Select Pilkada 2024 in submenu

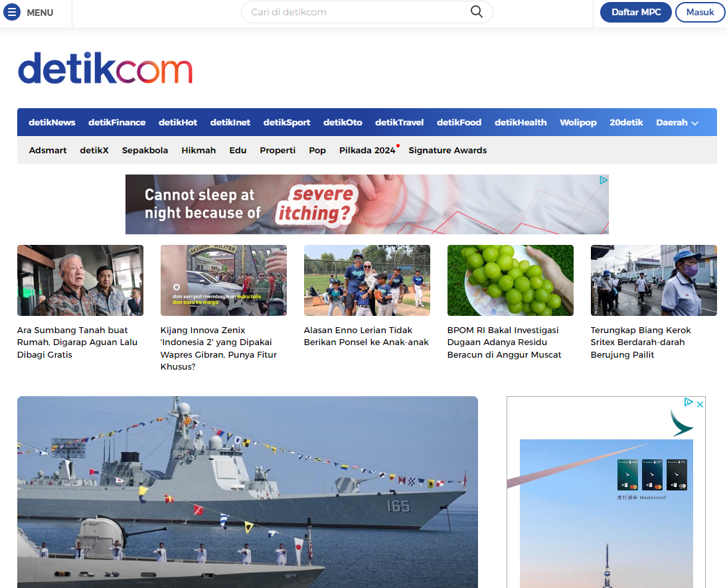point(367,151)
